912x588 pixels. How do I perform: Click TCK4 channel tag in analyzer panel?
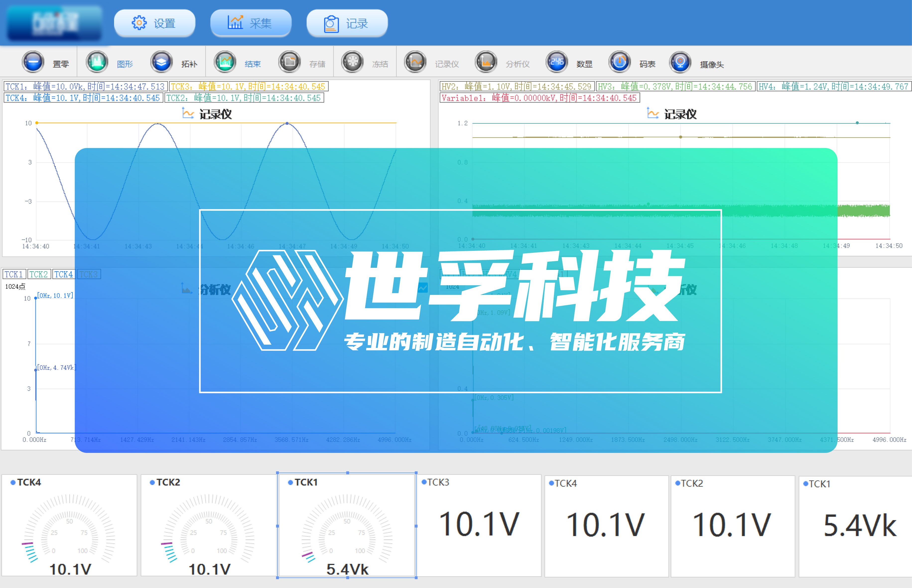64,274
